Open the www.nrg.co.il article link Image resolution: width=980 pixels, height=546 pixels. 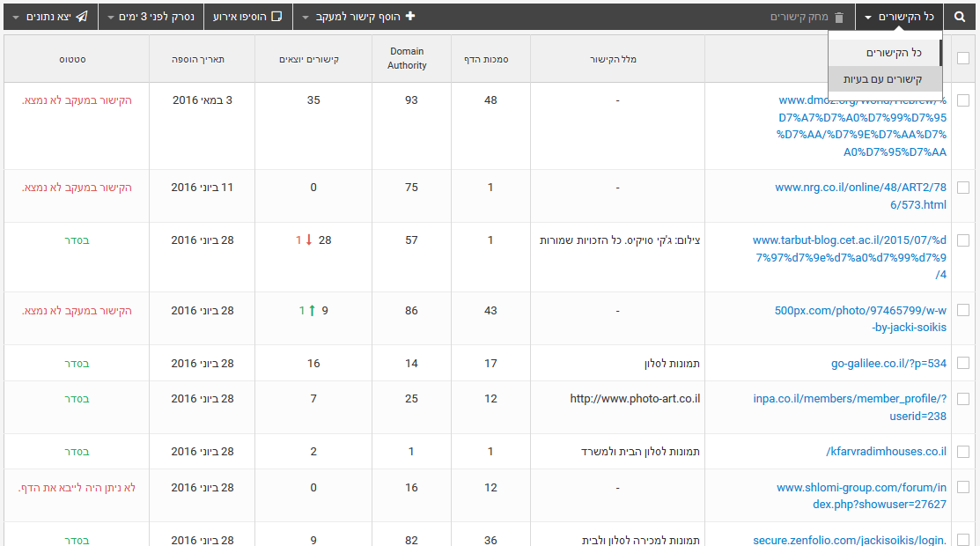[860, 196]
